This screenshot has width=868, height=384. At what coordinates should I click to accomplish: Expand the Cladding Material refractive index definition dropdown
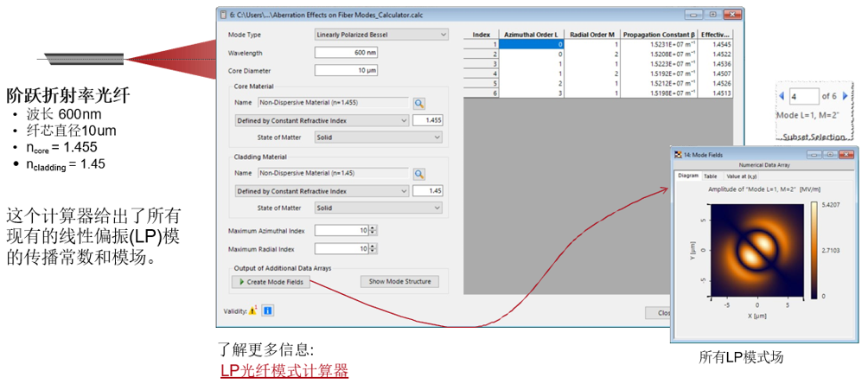tap(322, 191)
